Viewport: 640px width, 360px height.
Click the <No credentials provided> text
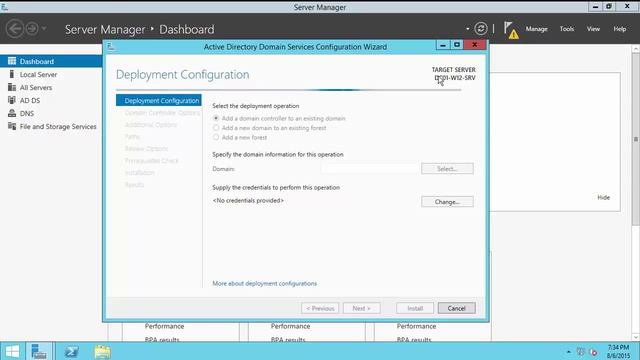point(248,200)
